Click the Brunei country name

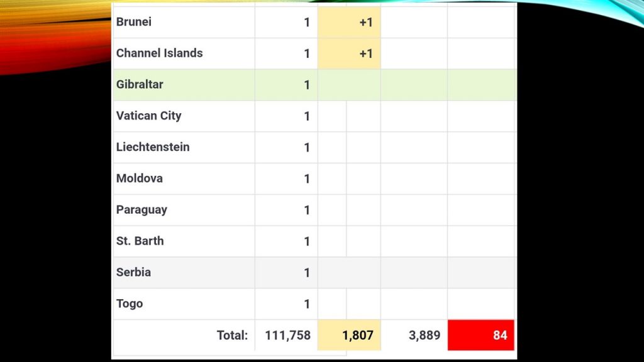[x=134, y=22]
